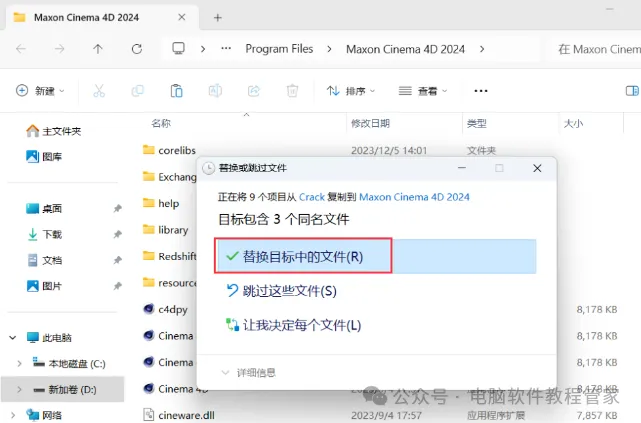Screen dimensions: 641x423
Task: Sort by the 名称 column header
Action: [161, 123]
